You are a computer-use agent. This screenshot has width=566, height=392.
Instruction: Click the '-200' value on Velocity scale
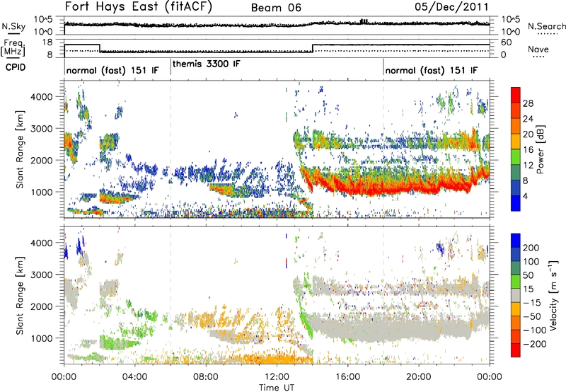pyautogui.click(x=535, y=344)
